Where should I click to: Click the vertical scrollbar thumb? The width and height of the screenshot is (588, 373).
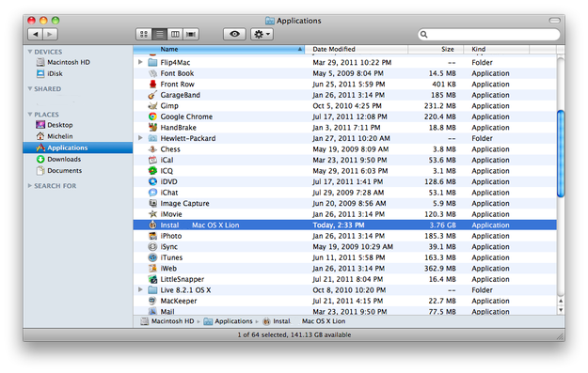coord(561,153)
